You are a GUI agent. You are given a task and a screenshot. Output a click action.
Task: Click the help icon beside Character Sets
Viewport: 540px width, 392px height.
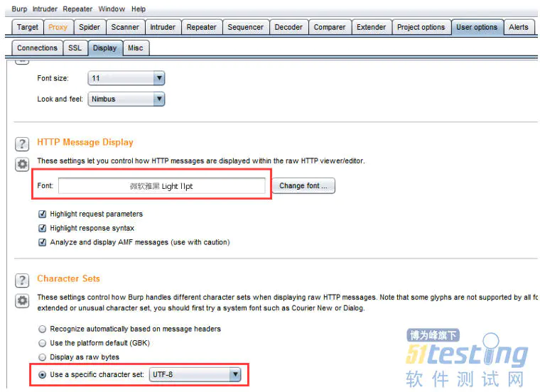(22, 280)
